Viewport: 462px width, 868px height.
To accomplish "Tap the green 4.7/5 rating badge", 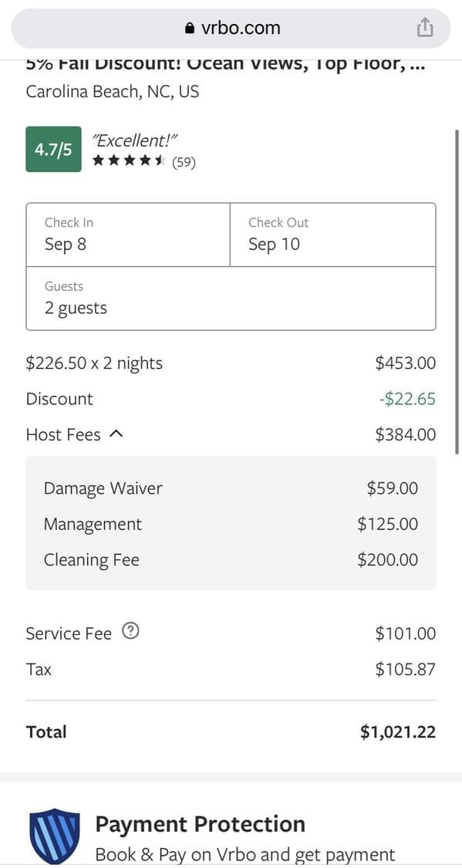I will (52, 149).
